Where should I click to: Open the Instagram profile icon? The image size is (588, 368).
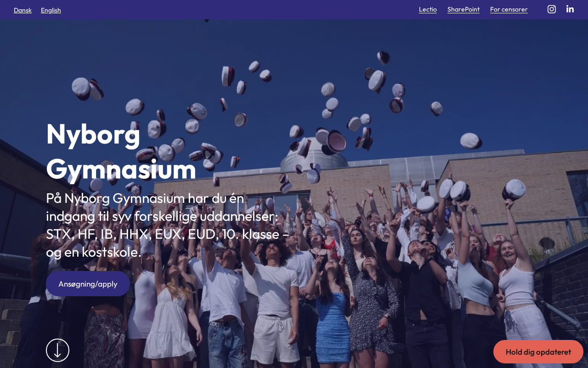(x=552, y=9)
